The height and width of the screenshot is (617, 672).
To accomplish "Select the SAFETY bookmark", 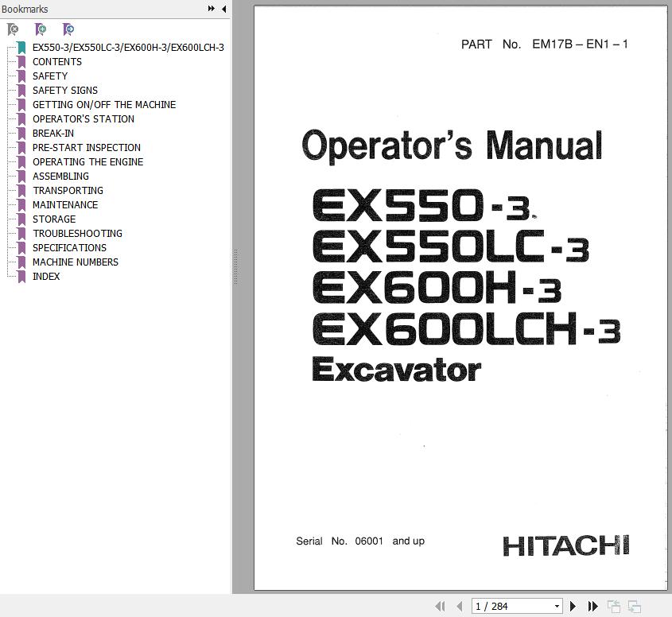I will [50, 76].
